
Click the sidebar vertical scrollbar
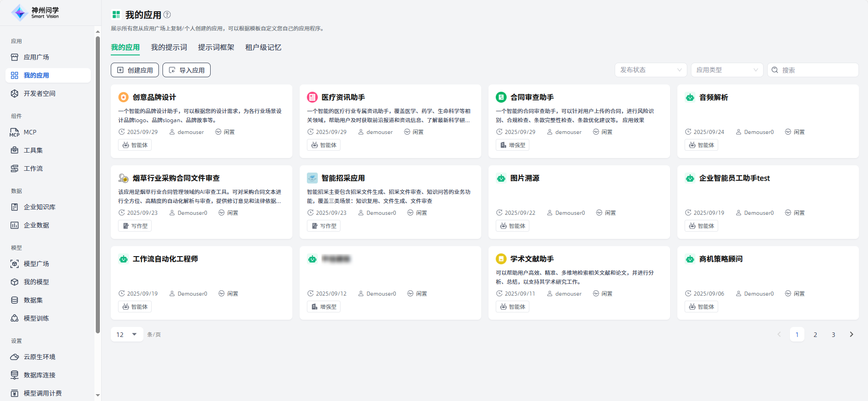pyautogui.click(x=98, y=182)
